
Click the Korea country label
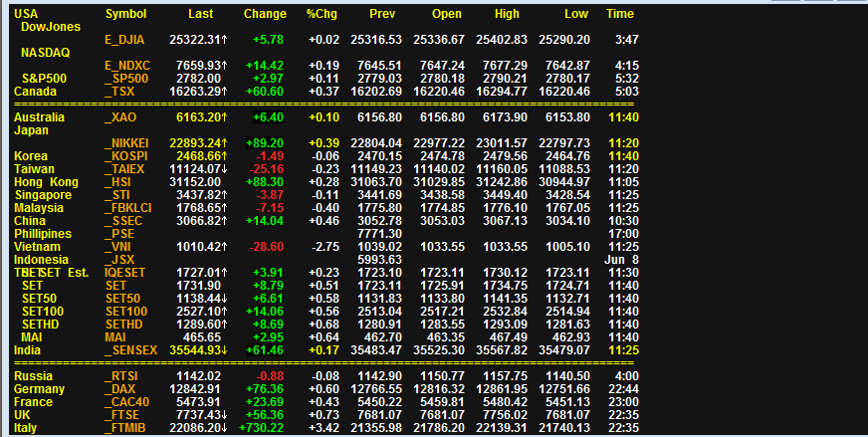coord(31,156)
